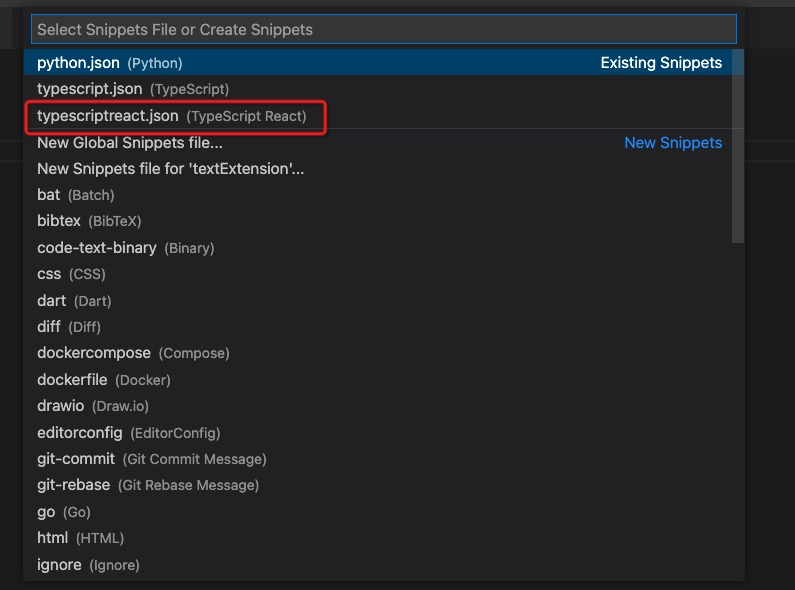795x590 pixels.
Task: Select dockerfile (Docker) entry
Action: 104,380
